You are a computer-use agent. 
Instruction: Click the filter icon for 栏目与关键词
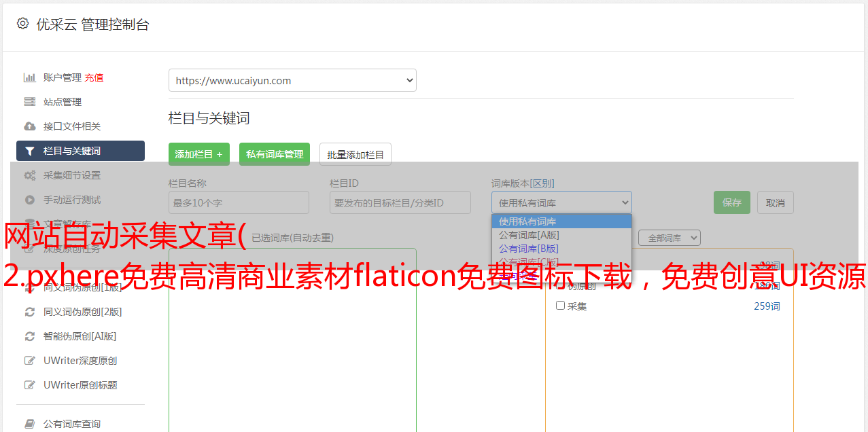coord(30,151)
